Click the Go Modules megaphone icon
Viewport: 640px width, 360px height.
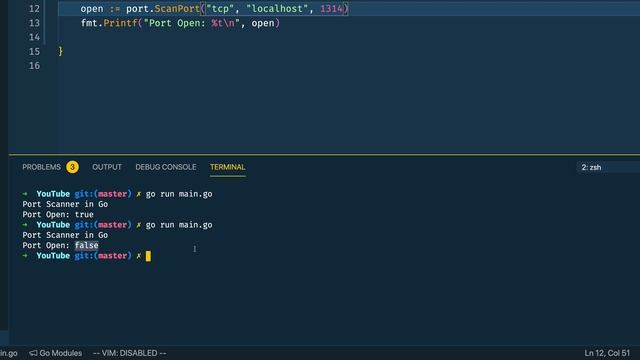click(x=33, y=353)
